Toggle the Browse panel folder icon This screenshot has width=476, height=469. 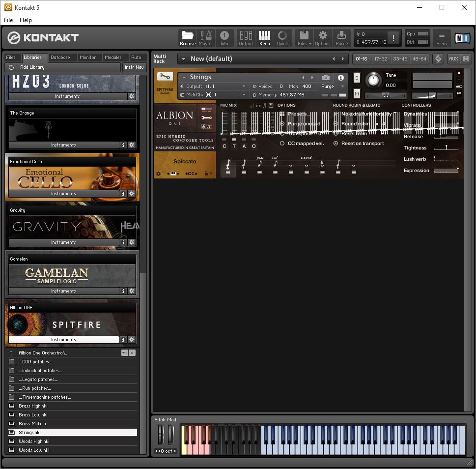click(187, 38)
